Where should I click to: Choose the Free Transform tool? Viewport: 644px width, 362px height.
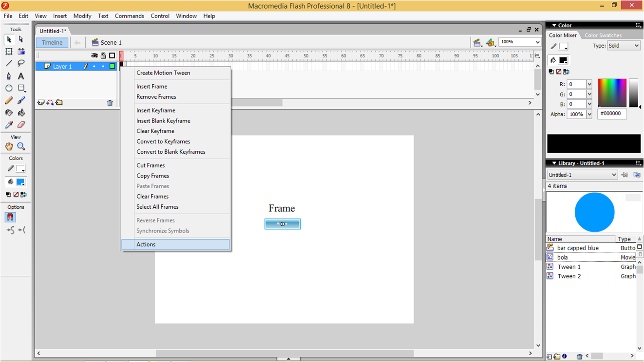pos(9,52)
